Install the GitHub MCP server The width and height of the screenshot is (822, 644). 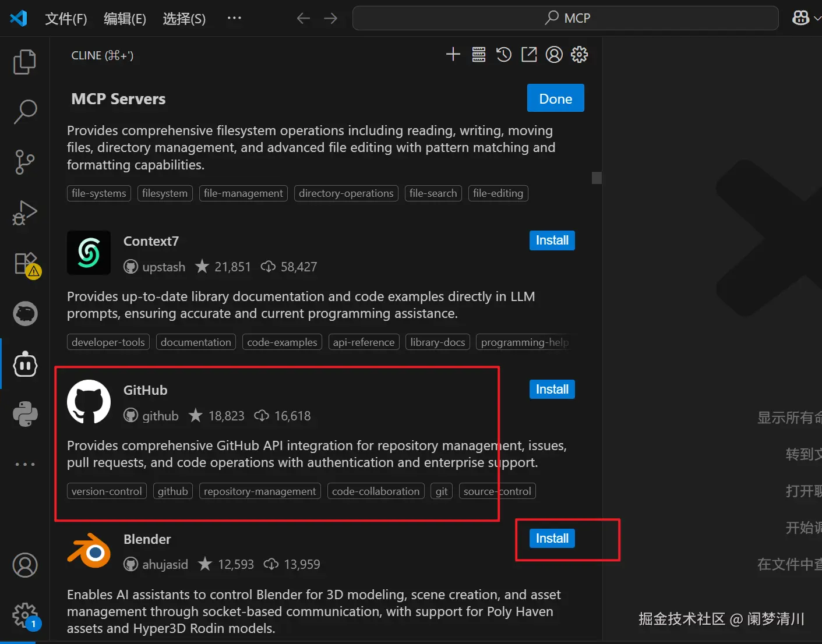[x=552, y=390]
